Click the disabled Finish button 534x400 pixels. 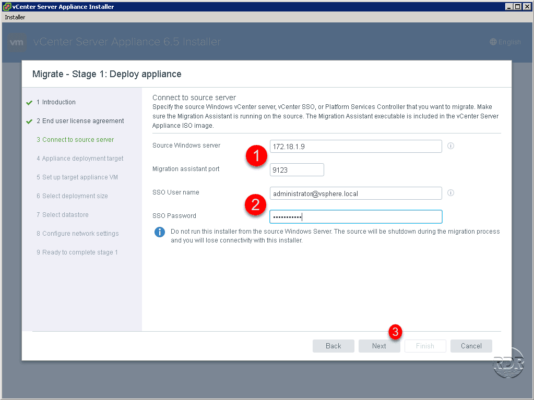tap(425, 346)
